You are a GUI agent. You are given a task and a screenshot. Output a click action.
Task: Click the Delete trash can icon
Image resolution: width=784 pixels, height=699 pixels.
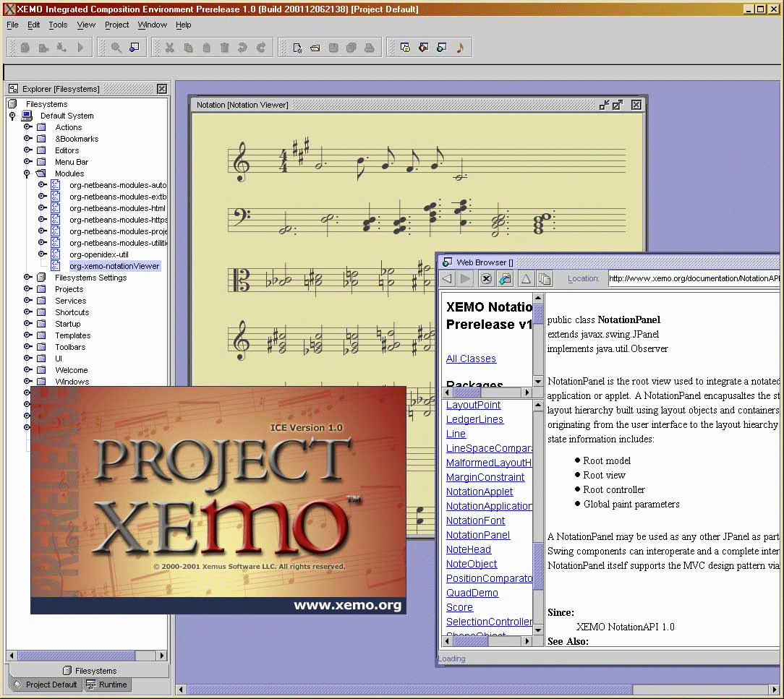pos(224,48)
